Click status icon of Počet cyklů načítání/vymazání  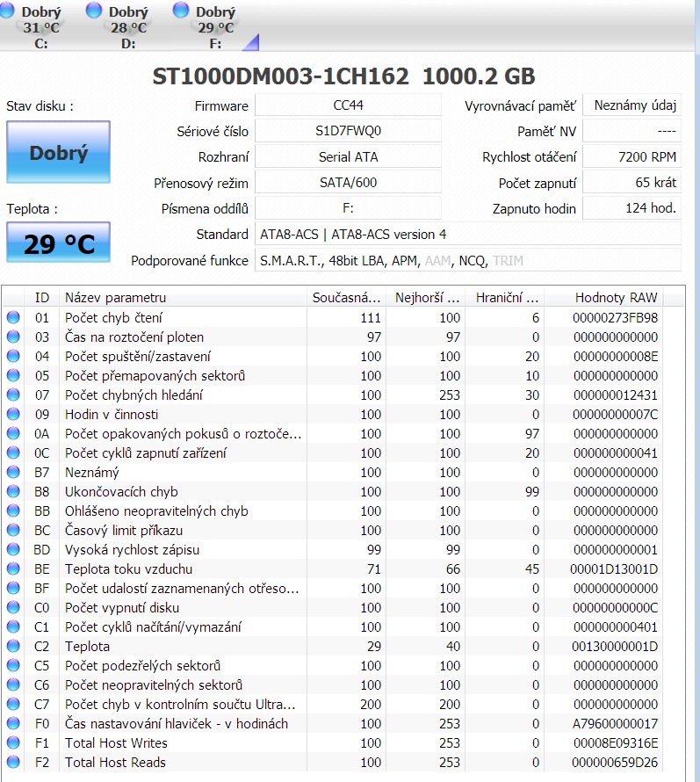(13, 626)
